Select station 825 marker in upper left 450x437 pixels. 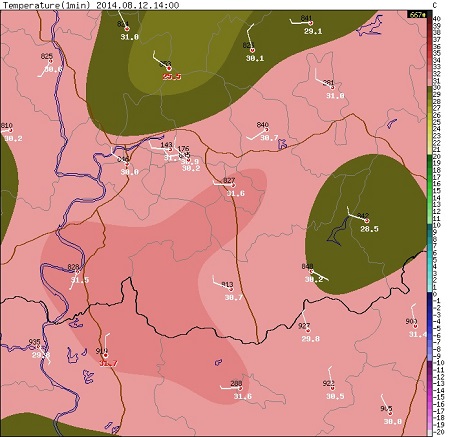click(50, 61)
